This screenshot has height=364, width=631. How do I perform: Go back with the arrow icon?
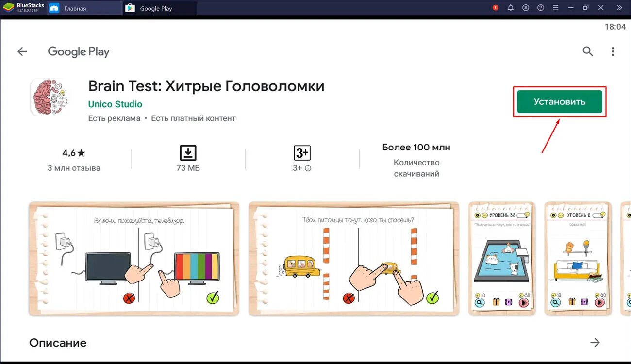22,51
